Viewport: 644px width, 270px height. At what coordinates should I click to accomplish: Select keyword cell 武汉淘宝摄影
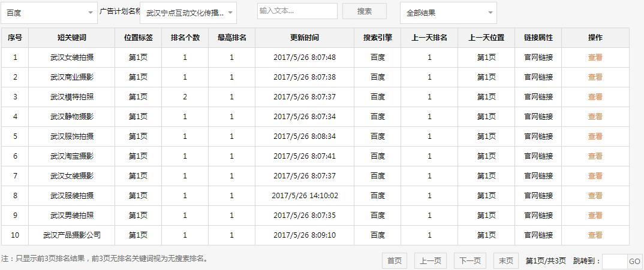click(x=72, y=156)
